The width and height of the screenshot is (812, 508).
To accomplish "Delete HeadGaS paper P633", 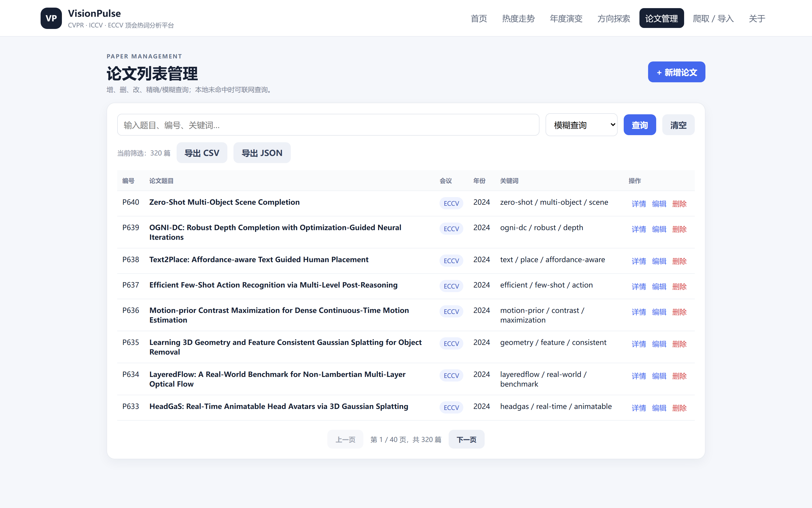I will (679, 408).
